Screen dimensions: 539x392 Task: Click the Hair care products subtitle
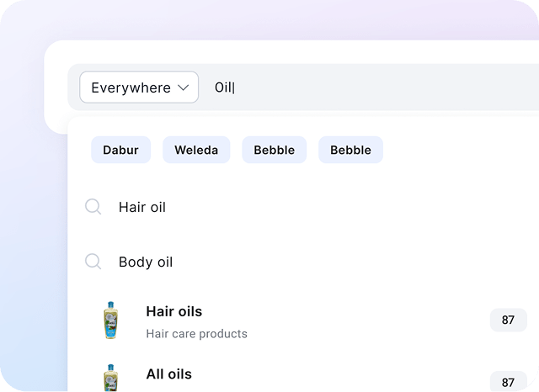click(196, 334)
